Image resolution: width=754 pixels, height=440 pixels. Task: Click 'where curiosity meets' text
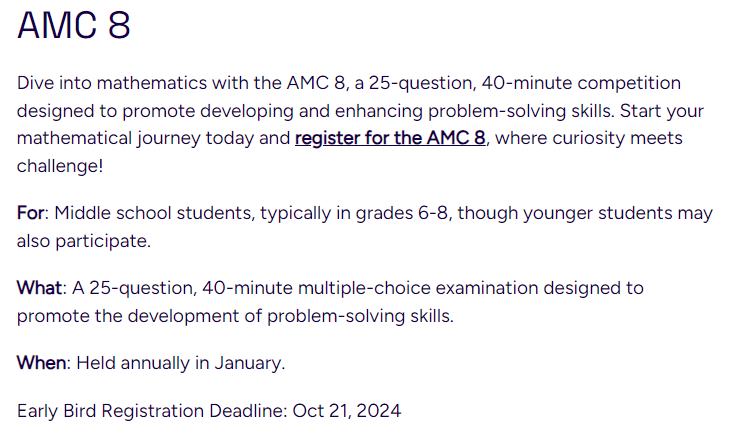589,138
